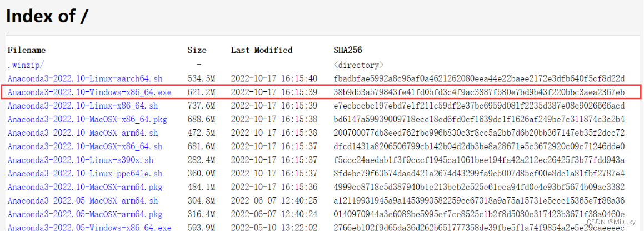Click Anaconda3-2022.05-MacOSX-arm64.pkg link
This screenshot has height=231, width=644.
(85, 214)
